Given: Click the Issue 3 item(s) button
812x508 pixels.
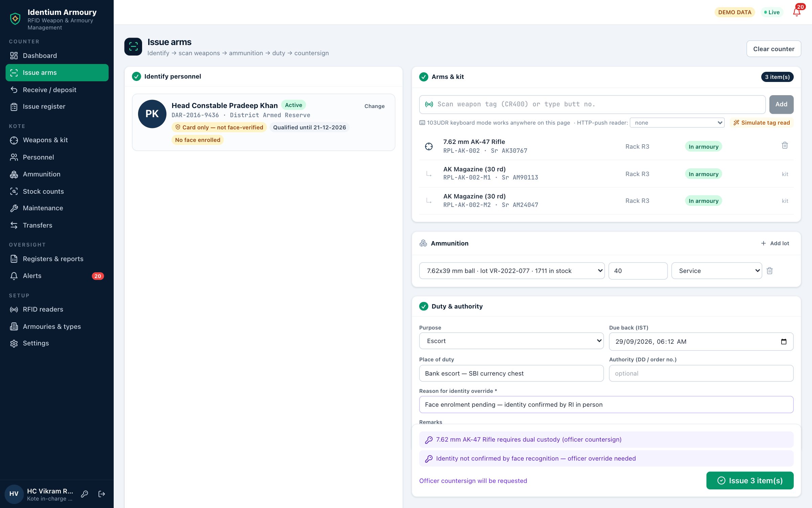Looking at the screenshot, I should [x=750, y=480].
